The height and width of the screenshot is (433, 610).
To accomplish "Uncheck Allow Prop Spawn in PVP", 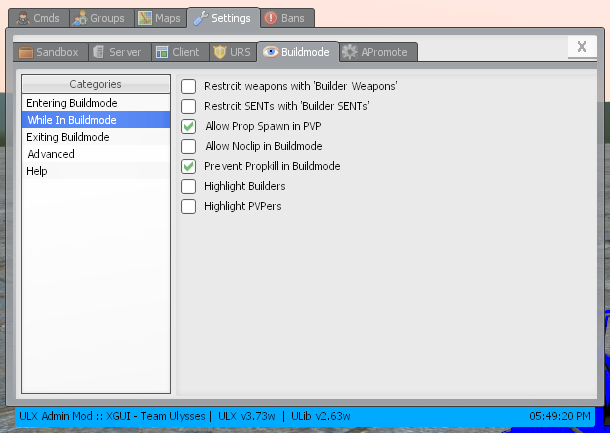I will [x=188, y=126].
